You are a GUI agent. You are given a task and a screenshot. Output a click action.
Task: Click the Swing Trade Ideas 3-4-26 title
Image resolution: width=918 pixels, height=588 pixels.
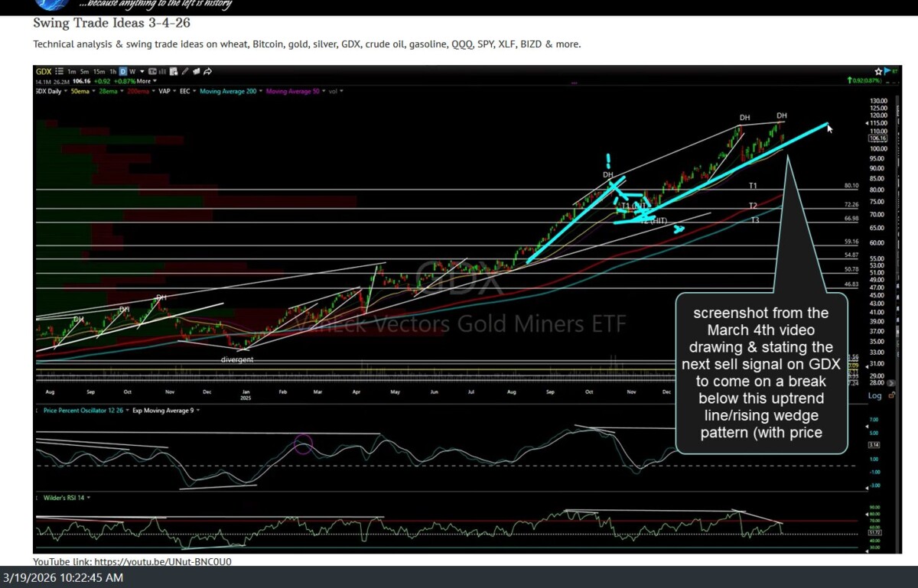(x=112, y=23)
